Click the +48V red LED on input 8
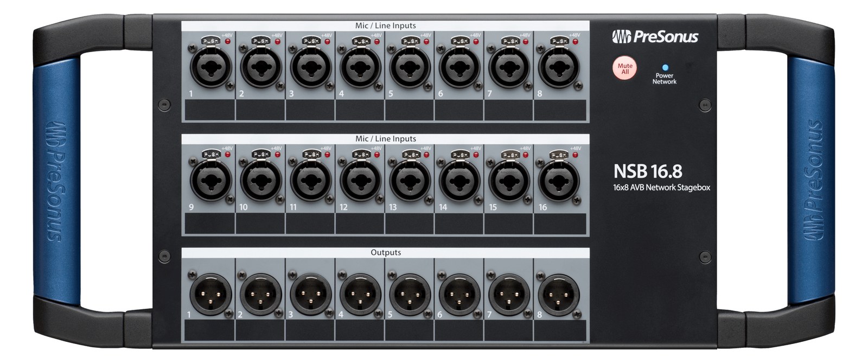The height and width of the screenshot is (363, 868). (x=577, y=41)
